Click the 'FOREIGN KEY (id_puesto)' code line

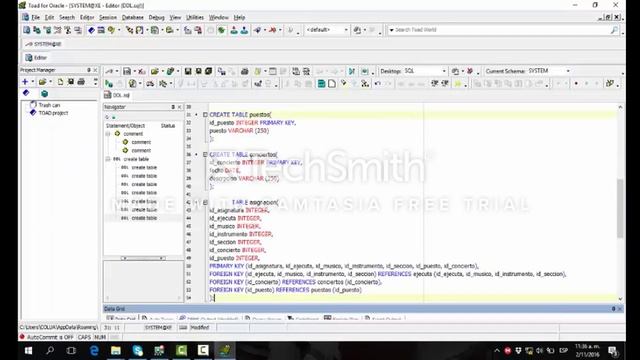286,290
